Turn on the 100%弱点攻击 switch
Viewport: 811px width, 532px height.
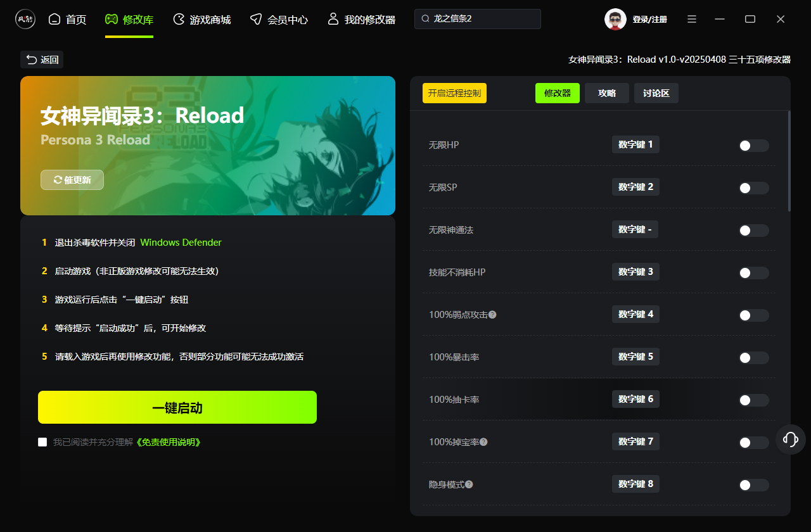pyautogui.click(x=754, y=315)
